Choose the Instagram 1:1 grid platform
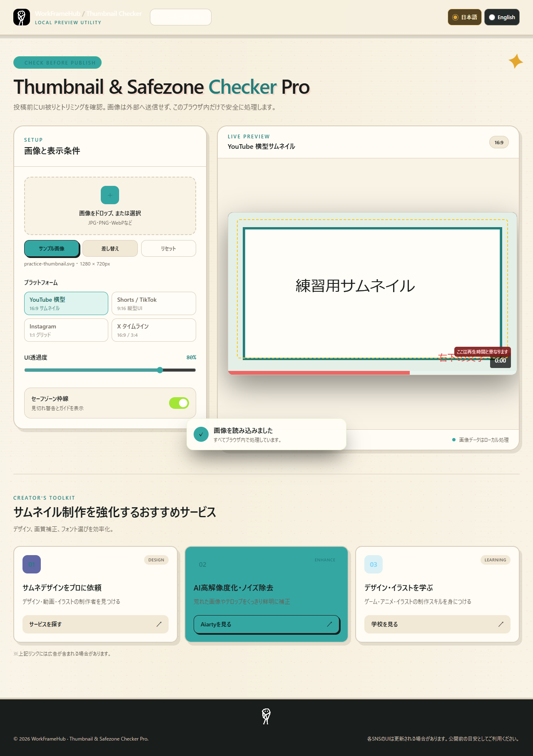This screenshot has height=756, width=533. coord(66,330)
